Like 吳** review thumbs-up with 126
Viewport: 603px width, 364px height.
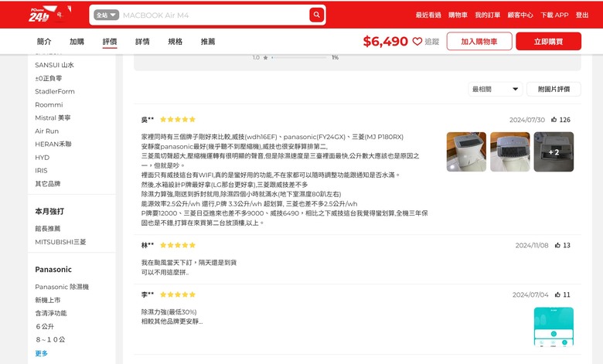tap(554, 120)
